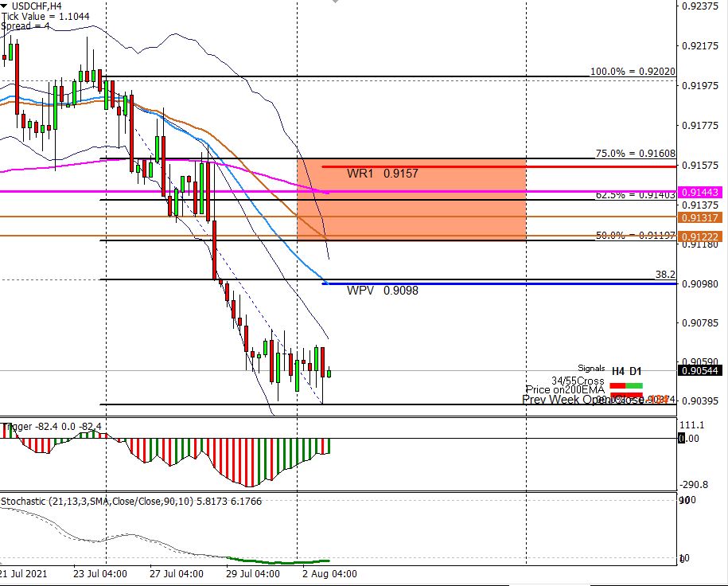Click the triangle arrow beside USDCHF,H4
This screenshot has width=728, height=586.
tap(6, 6)
